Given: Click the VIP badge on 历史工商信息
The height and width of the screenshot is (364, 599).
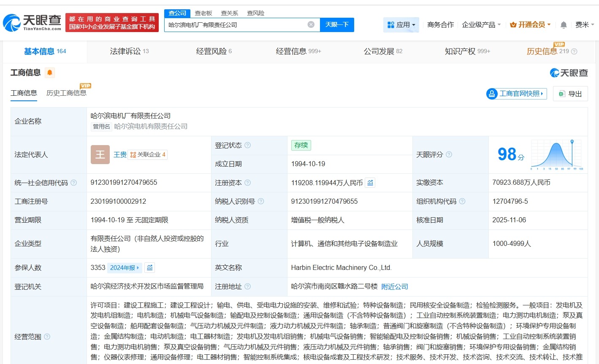Looking at the screenshot, I should point(85,86).
